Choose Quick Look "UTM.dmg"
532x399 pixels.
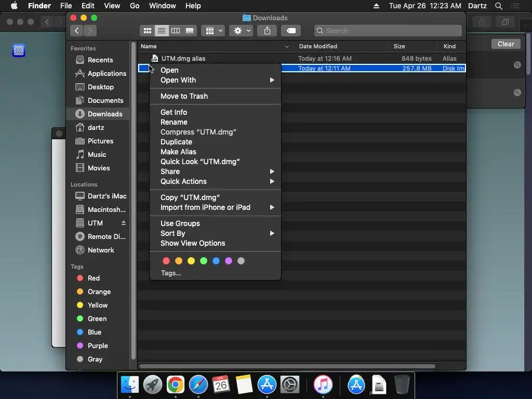point(215,162)
